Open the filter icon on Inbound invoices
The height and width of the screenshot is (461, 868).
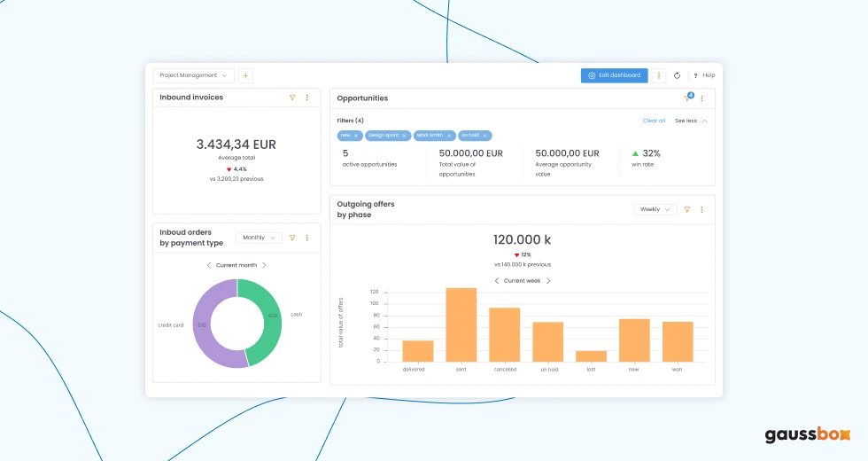292,98
